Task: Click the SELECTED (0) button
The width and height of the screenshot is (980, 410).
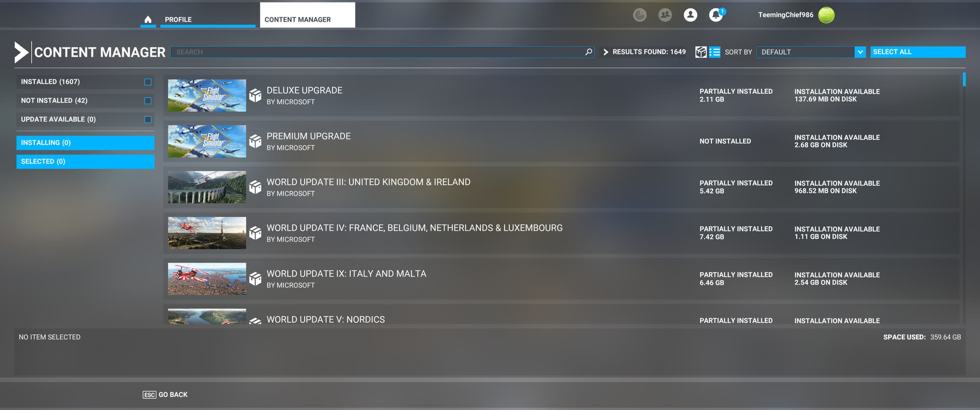Action: tap(85, 162)
